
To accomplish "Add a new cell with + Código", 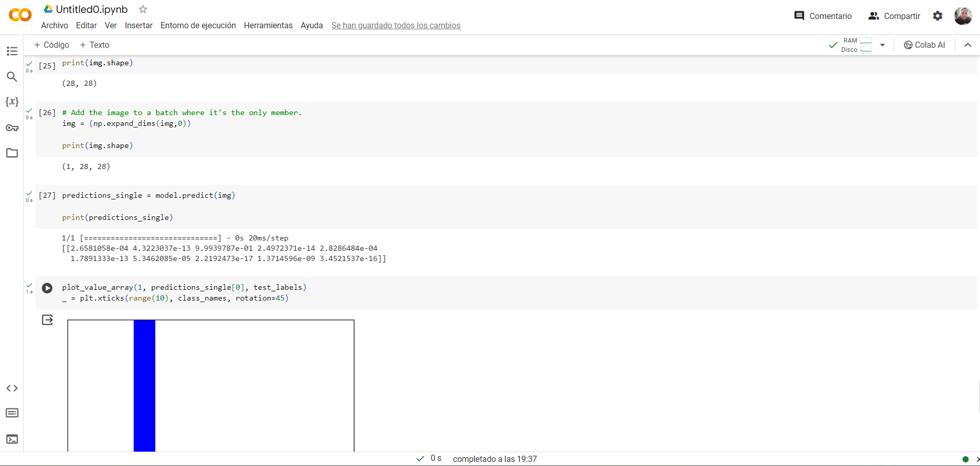I will tap(52, 45).
